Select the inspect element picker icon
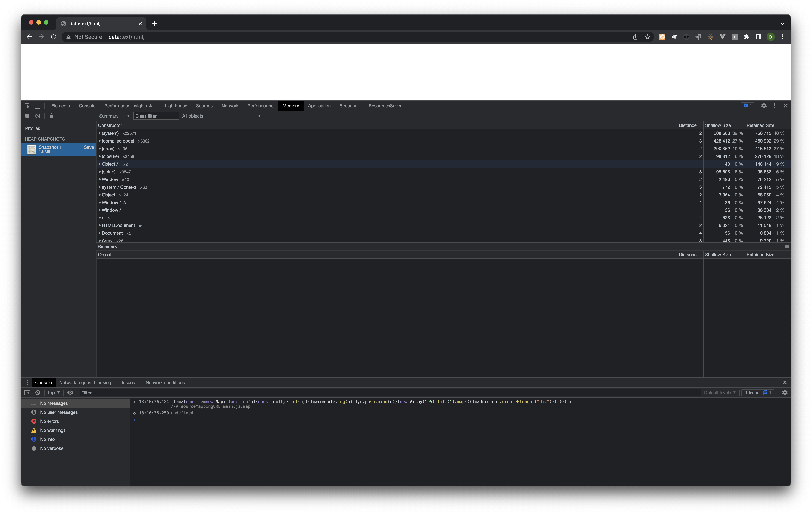812x514 pixels. tap(27, 106)
